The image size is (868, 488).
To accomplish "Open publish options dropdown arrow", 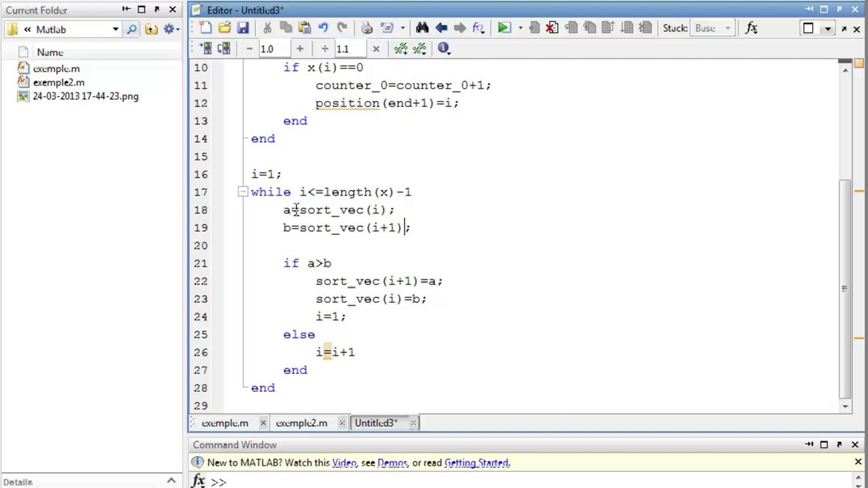I will tap(403, 28).
